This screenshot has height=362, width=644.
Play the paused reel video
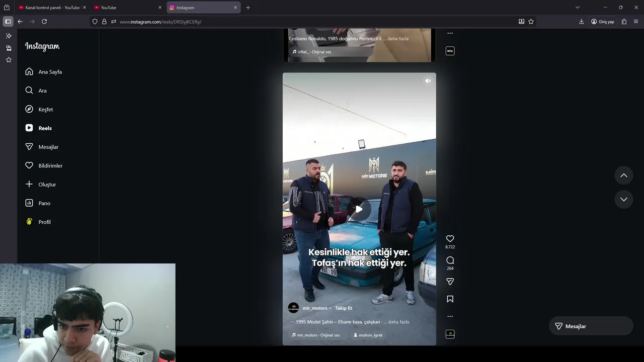pyautogui.click(x=359, y=209)
